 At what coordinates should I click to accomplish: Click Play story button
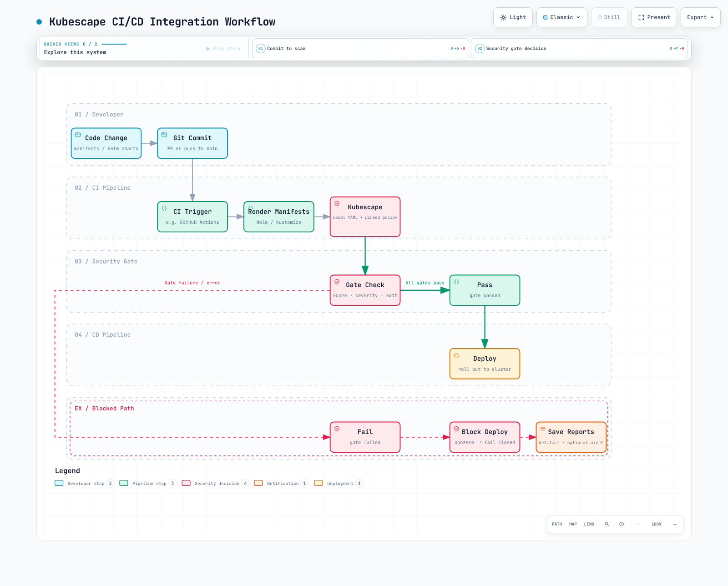[223, 49]
